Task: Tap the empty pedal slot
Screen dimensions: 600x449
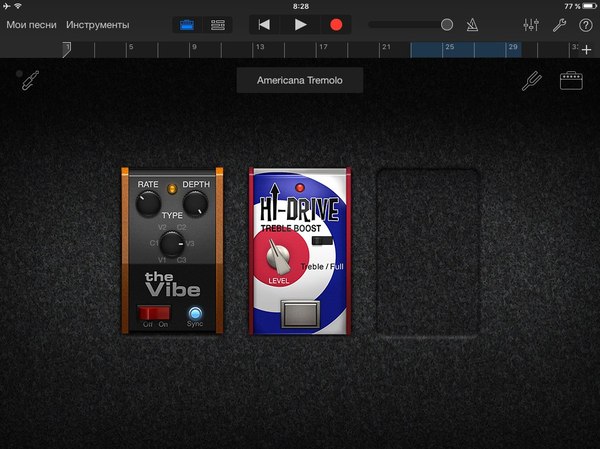Action: 428,253
